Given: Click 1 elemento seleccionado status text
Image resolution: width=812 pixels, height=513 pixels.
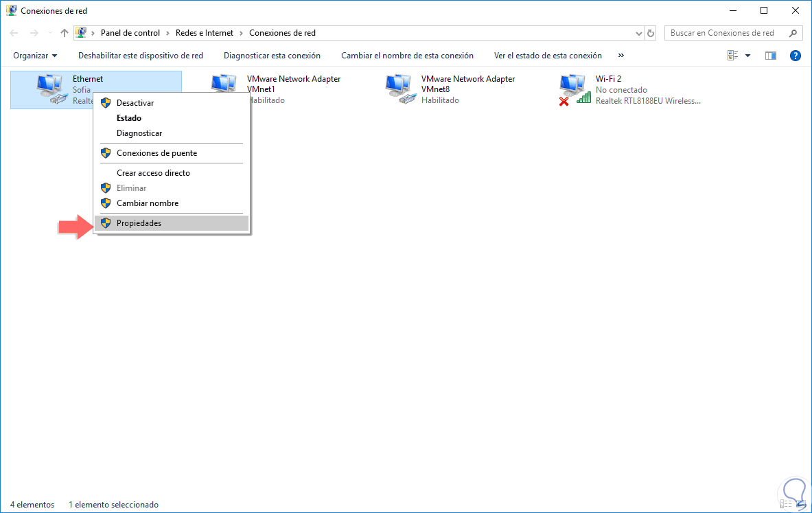Looking at the screenshot, I should pos(113,504).
